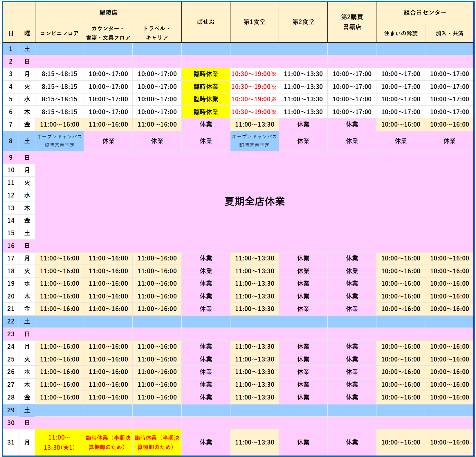Screen dimensions: 476x457
Task: Select date cell 29 for Saturday
Action: point(11,410)
